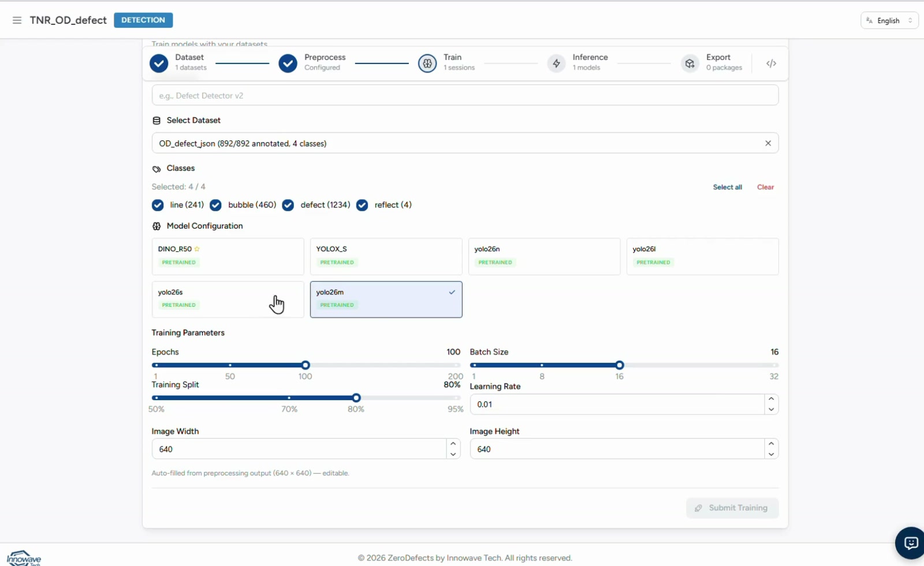The image size is (924, 566).
Task: Choose the yolo26n model card
Action: [544, 256]
